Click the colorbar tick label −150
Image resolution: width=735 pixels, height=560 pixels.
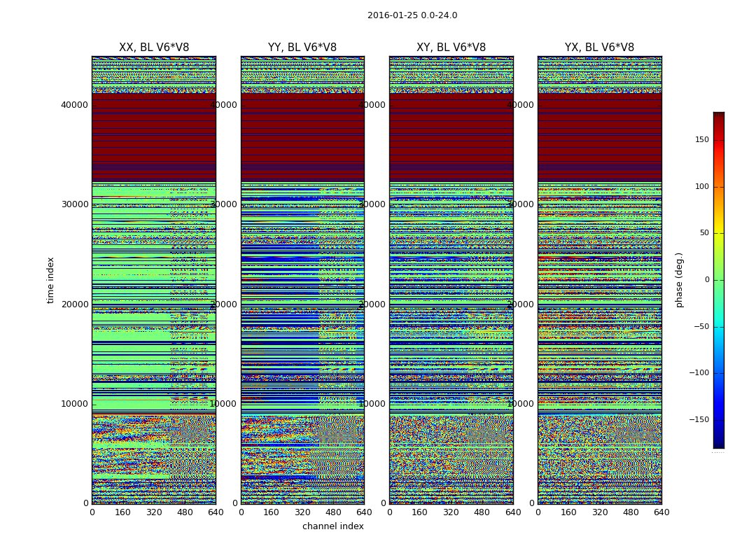[x=699, y=419]
